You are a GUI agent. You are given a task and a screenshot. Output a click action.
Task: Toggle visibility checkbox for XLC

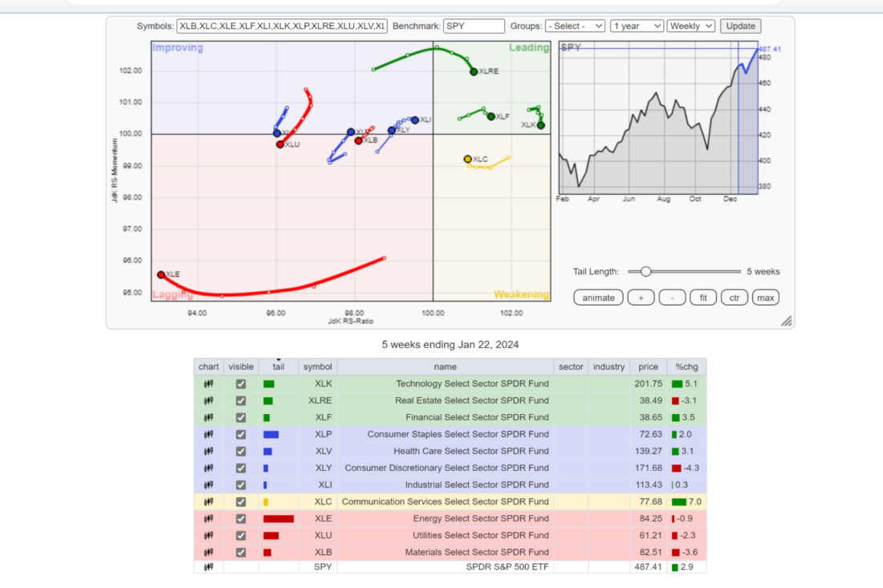(241, 502)
